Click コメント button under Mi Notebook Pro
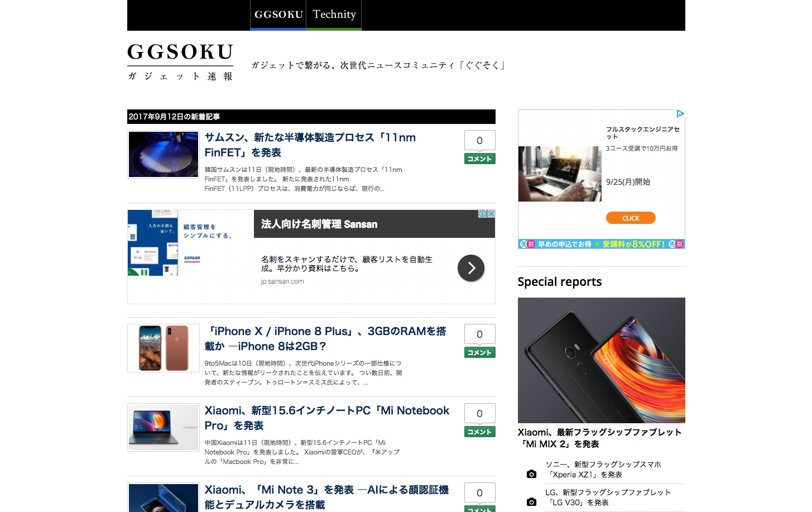812x512 pixels. pos(479,432)
